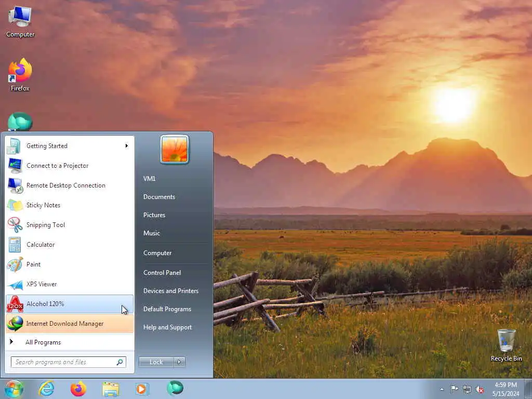Image resolution: width=532 pixels, height=399 pixels.
Task: Click Show desktop strip at taskbar end
Action: click(528, 389)
